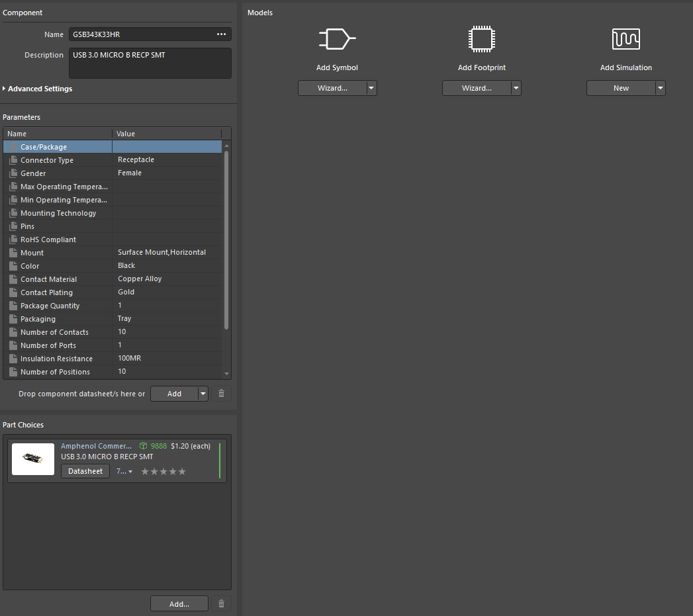Click inside the Description text field
The width and height of the screenshot is (693, 616).
[150, 62]
